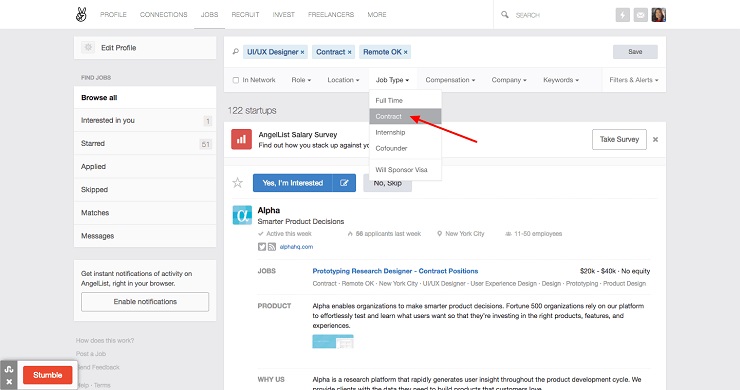Click the red Salary Survey chart icon

tap(241, 139)
